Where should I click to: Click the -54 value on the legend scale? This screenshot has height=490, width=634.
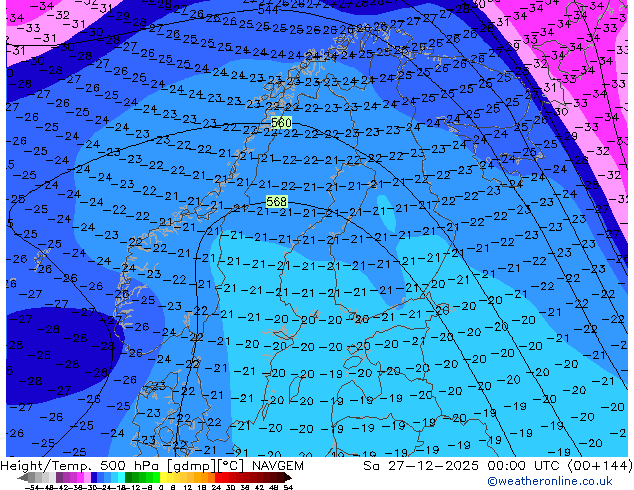[x=32, y=488]
